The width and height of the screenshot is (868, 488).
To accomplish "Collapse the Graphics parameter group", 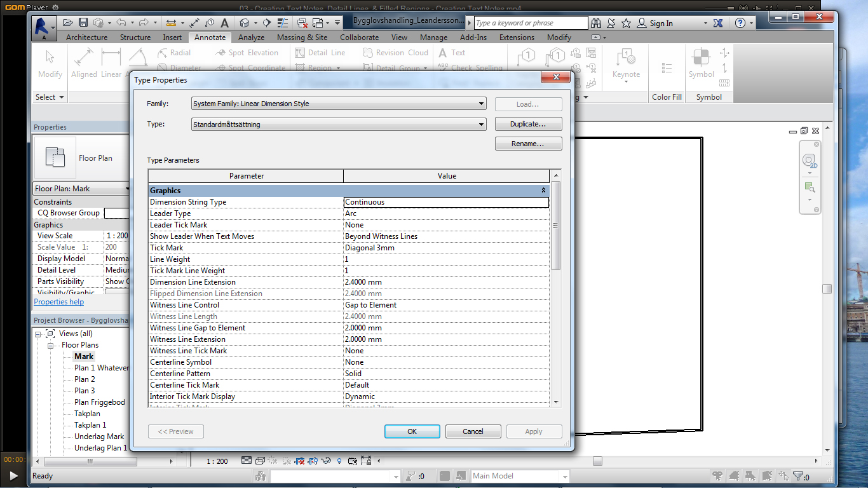I will [x=543, y=191].
